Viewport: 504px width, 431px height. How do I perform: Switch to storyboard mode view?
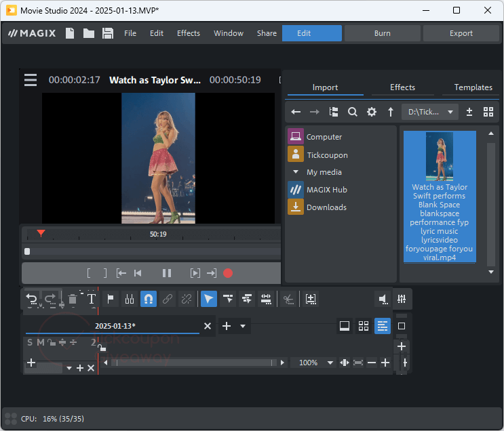point(345,326)
